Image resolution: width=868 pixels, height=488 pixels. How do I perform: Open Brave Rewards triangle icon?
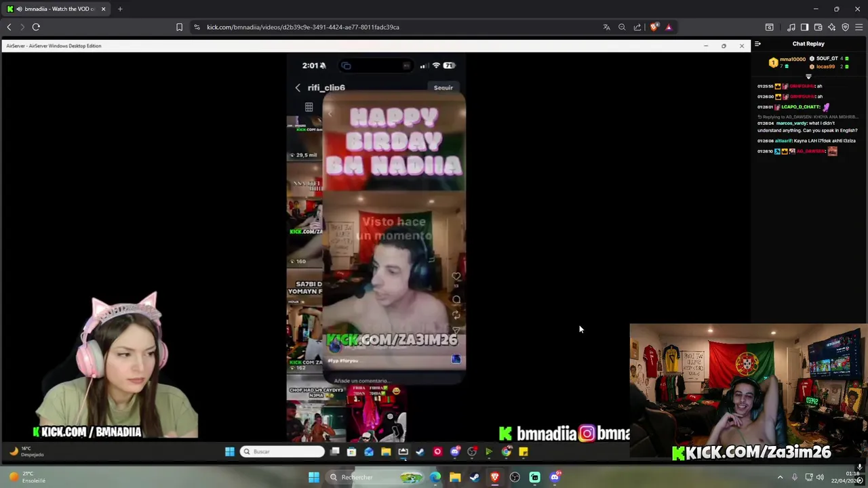669,27
